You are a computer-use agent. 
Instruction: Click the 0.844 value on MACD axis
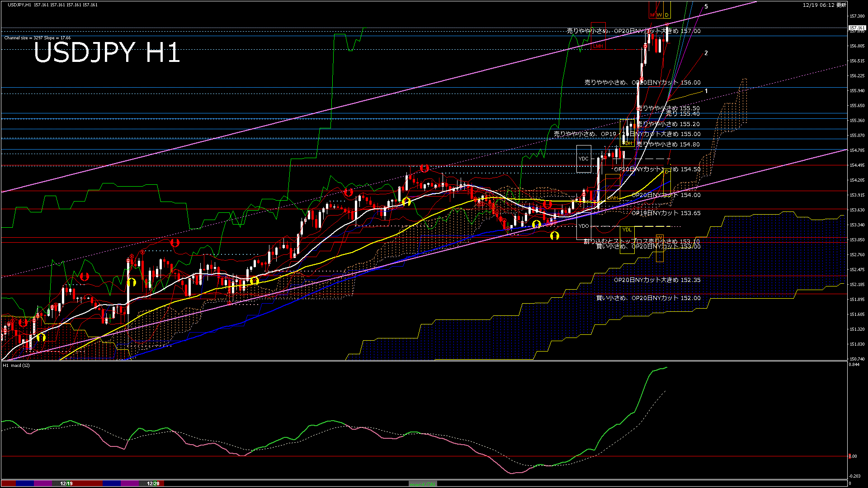coord(854,365)
